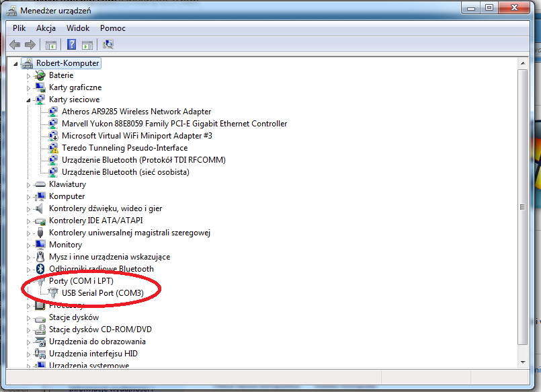Click the blue Help question mark icon
Image resolution: width=541 pixels, height=392 pixels.
click(x=71, y=45)
